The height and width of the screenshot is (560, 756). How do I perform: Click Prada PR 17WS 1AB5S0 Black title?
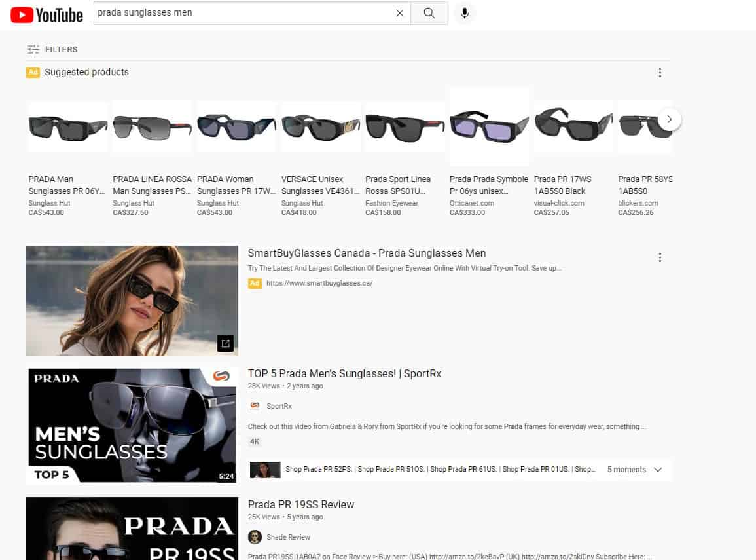(x=562, y=185)
